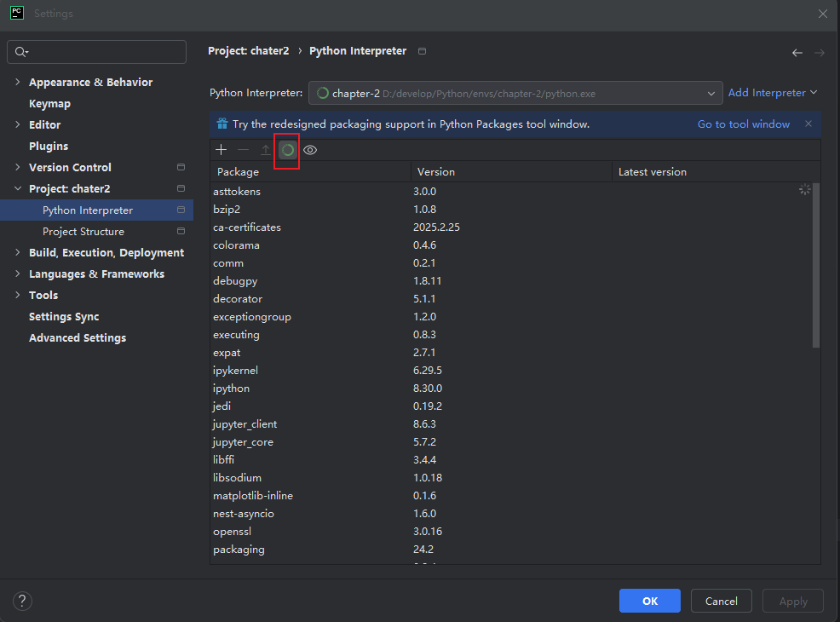Open the Plugins settings page
840x622 pixels.
[x=49, y=147]
